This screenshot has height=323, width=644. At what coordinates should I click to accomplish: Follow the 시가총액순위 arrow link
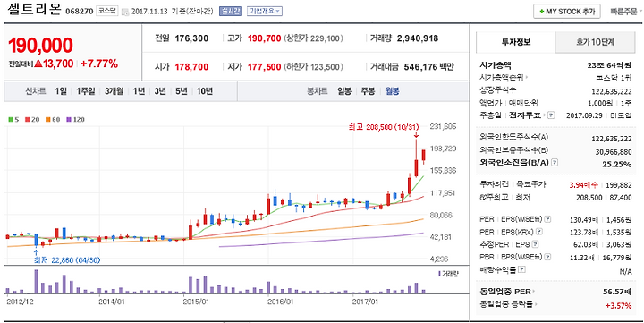pyautogui.click(x=527, y=77)
